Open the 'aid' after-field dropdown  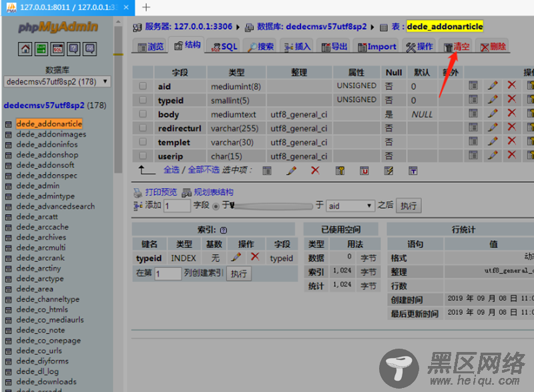tap(350, 206)
